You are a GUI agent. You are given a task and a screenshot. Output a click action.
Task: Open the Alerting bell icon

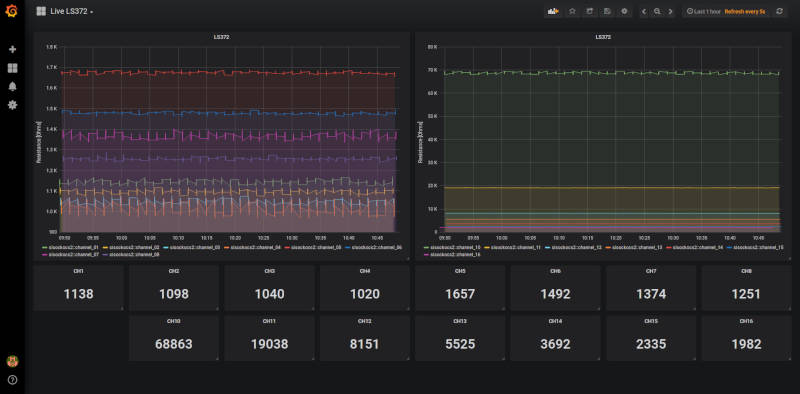pos(13,86)
